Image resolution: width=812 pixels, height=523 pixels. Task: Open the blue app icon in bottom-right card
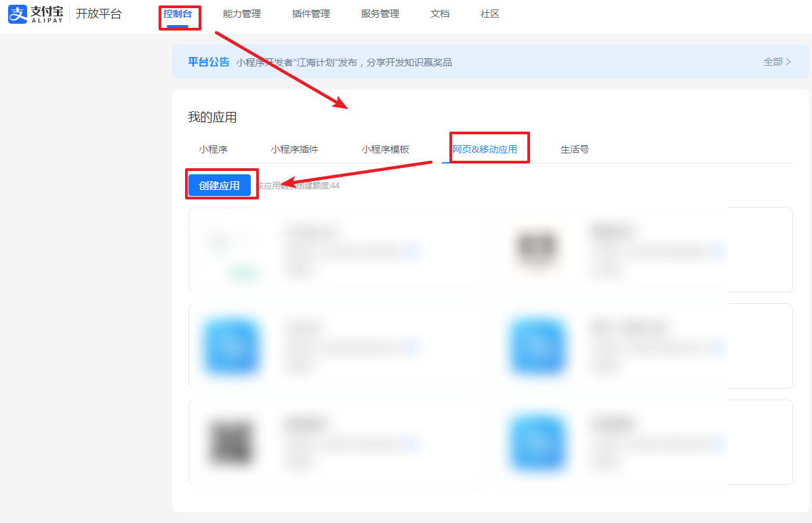point(537,442)
